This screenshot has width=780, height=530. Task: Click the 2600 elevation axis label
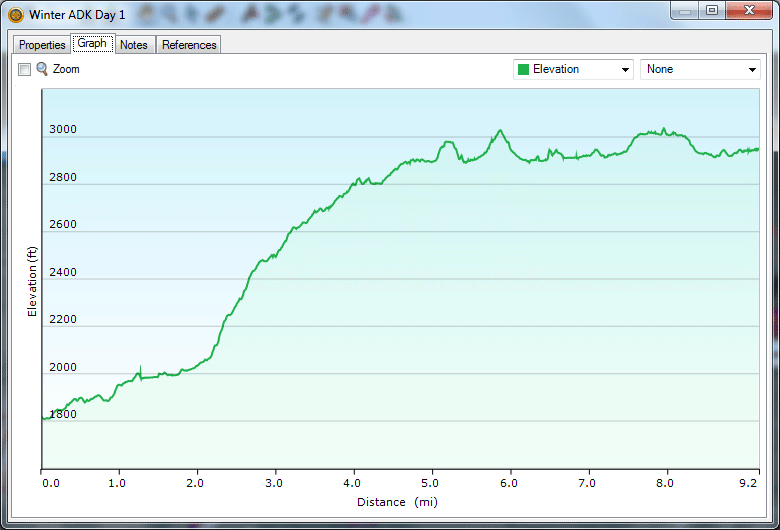(63, 224)
